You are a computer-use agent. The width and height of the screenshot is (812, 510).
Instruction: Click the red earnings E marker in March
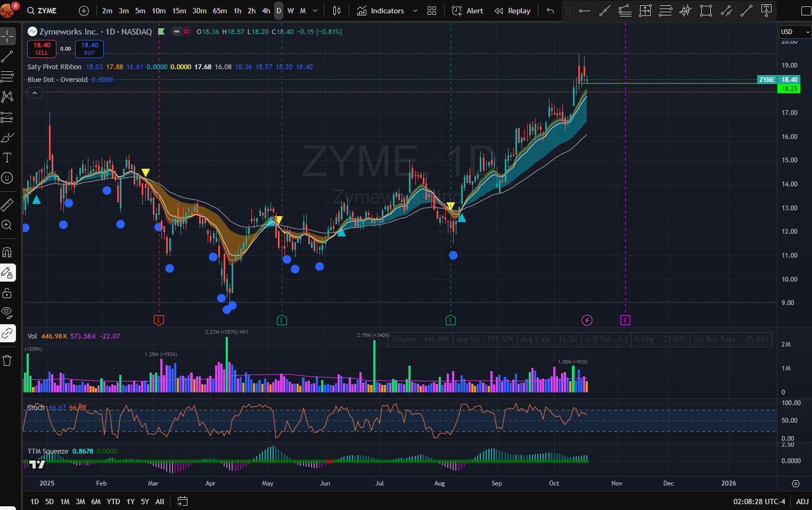point(159,320)
